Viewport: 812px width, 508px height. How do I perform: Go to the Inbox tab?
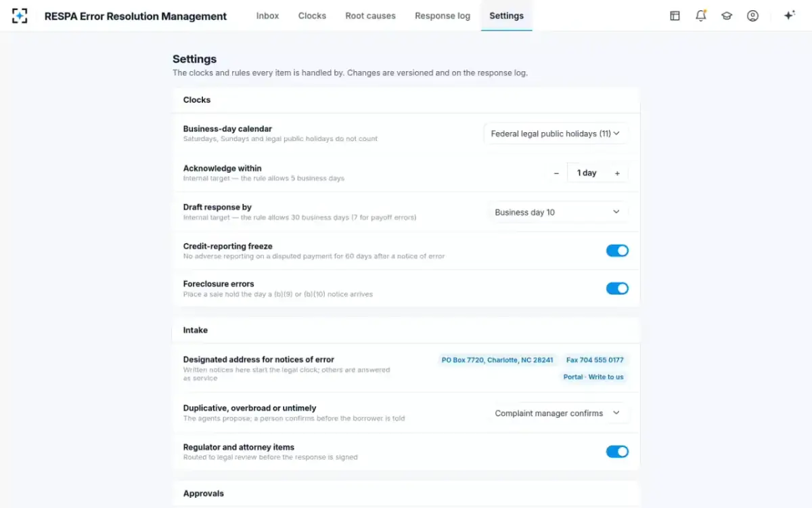click(x=267, y=16)
